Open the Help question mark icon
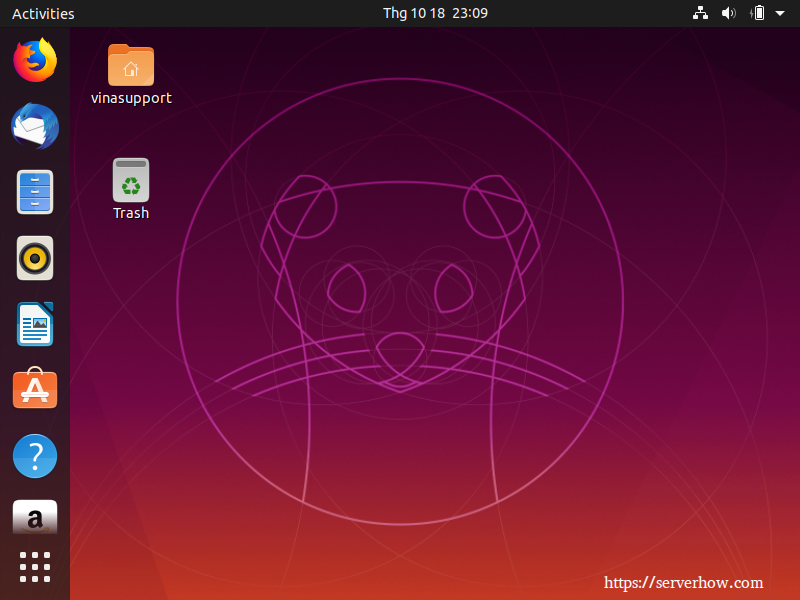This screenshot has width=800, height=600. click(x=35, y=456)
